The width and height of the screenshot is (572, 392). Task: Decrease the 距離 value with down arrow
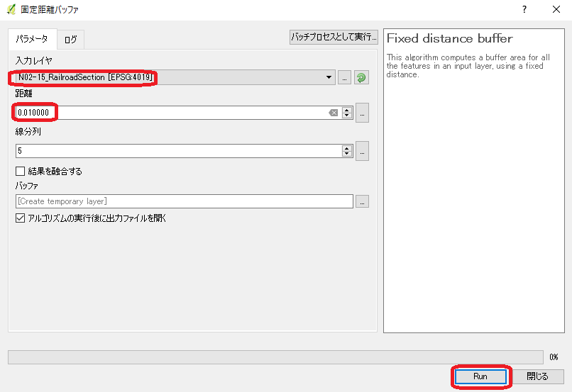[x=347, y=116]
